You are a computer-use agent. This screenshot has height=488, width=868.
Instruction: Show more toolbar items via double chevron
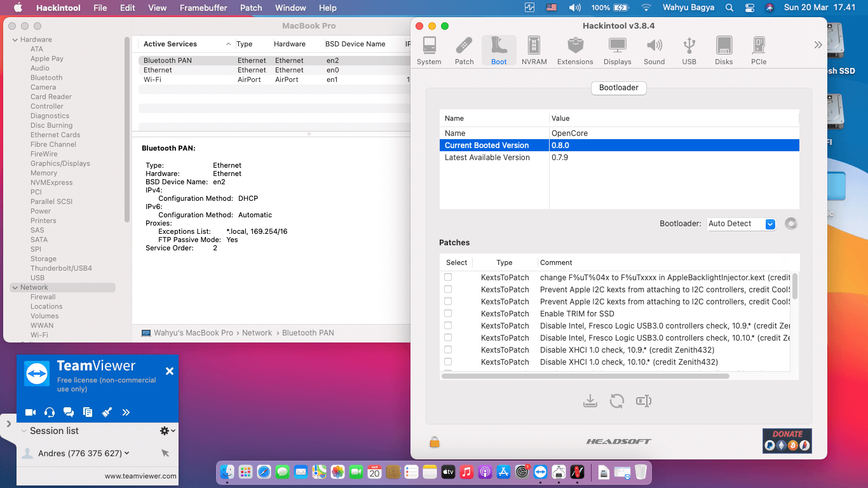tap(818, 45)
